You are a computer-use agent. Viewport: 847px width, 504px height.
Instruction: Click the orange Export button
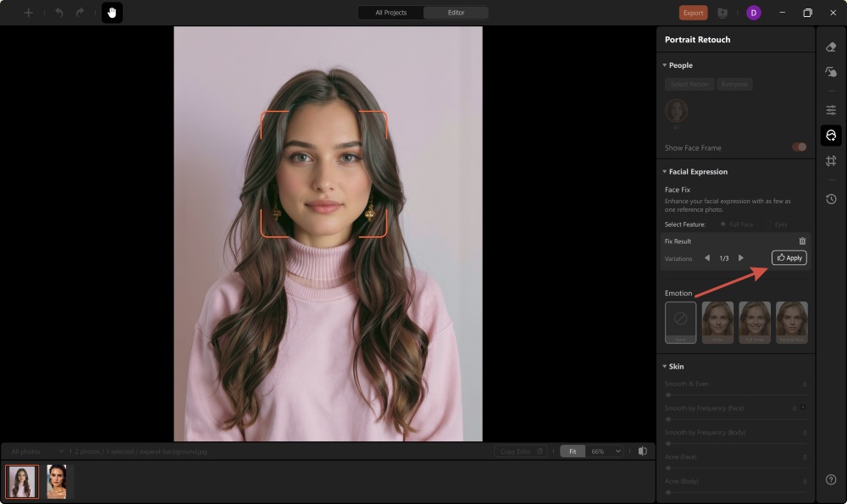pos(693,13)
